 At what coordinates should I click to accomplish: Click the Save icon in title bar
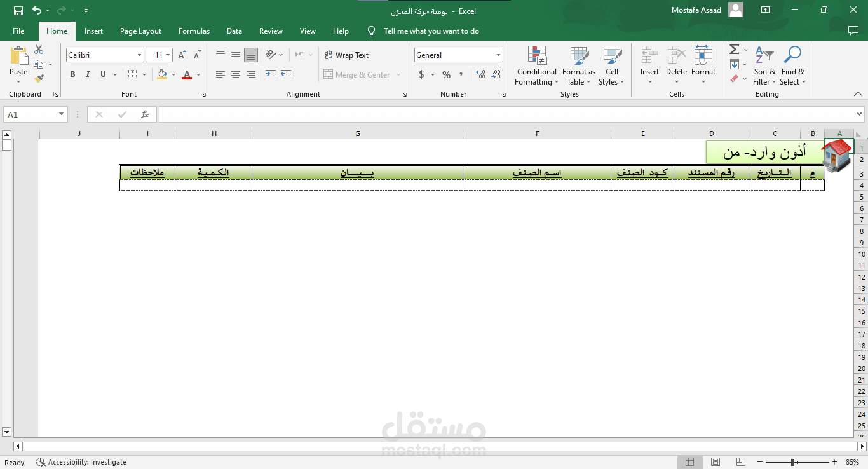[x=18, y=11]
